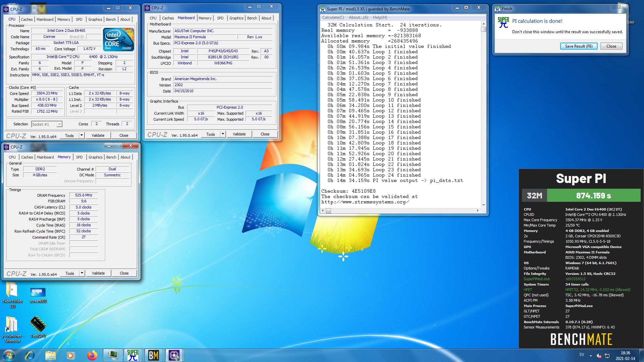Screen dimensions: 644x362
Task: Click Close button in Finish dialog
Action: click(x=611, y=46)
